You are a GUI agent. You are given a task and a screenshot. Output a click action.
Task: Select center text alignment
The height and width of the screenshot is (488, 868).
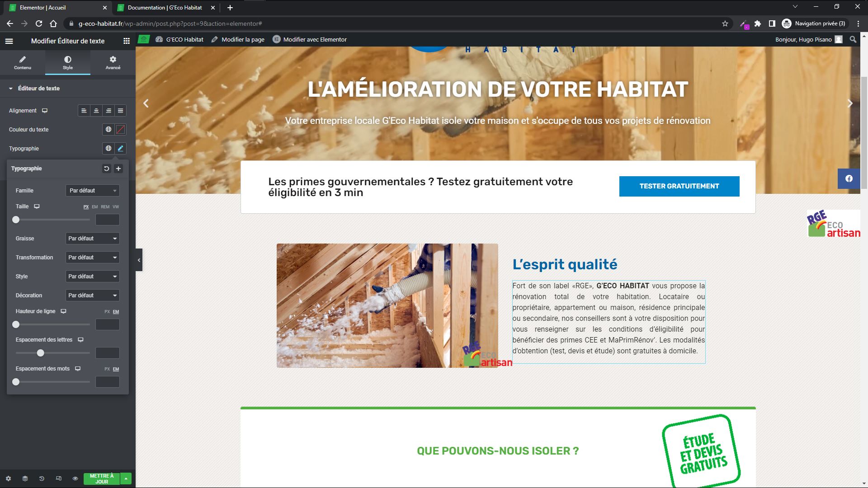tap(96, 111)
